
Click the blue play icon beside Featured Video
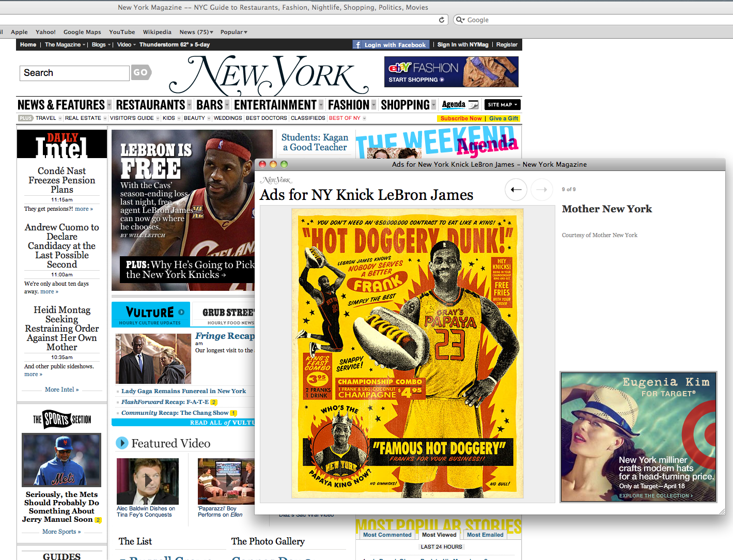[122, 443]
